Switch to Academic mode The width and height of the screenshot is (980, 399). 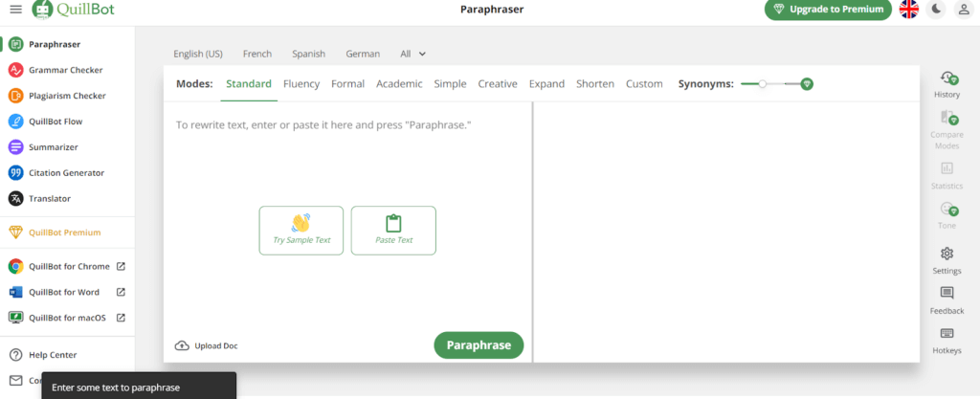[x=399, y=83]
